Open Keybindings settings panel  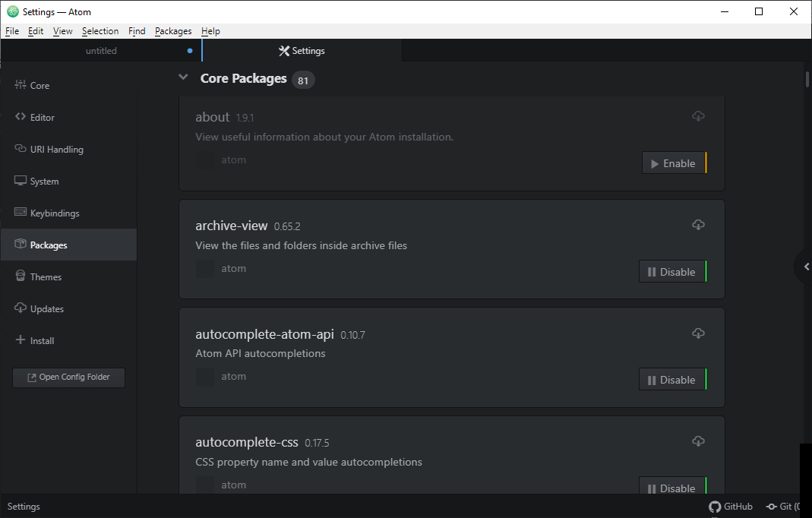[x=47, y=213]
